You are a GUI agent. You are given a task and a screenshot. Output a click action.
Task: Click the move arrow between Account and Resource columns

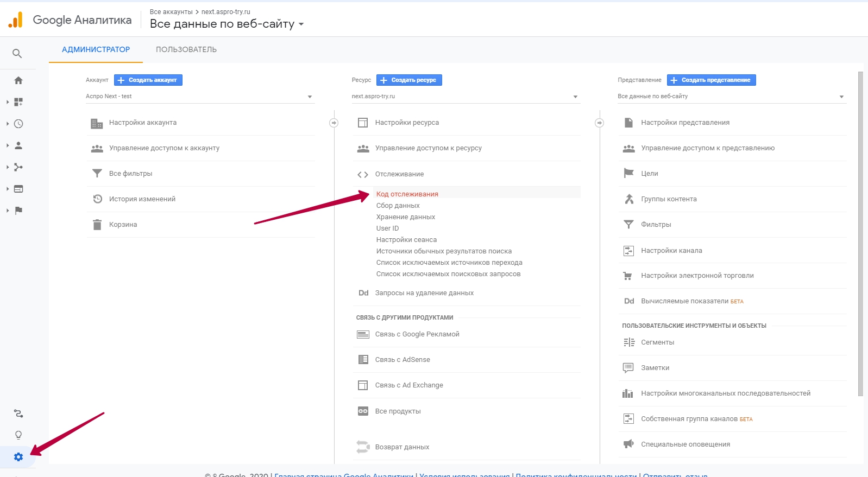click(334, 123)
